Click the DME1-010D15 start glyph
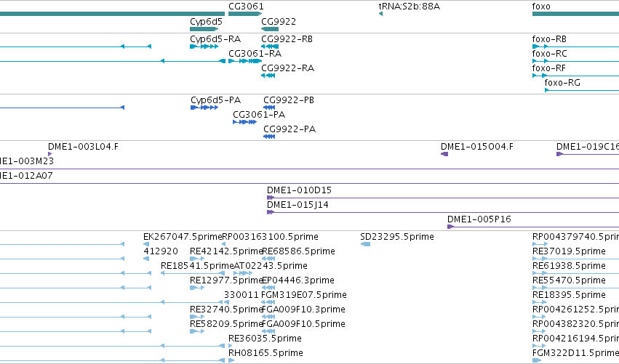Viewport: 619px width, 364px height. (x=271, y=198)
